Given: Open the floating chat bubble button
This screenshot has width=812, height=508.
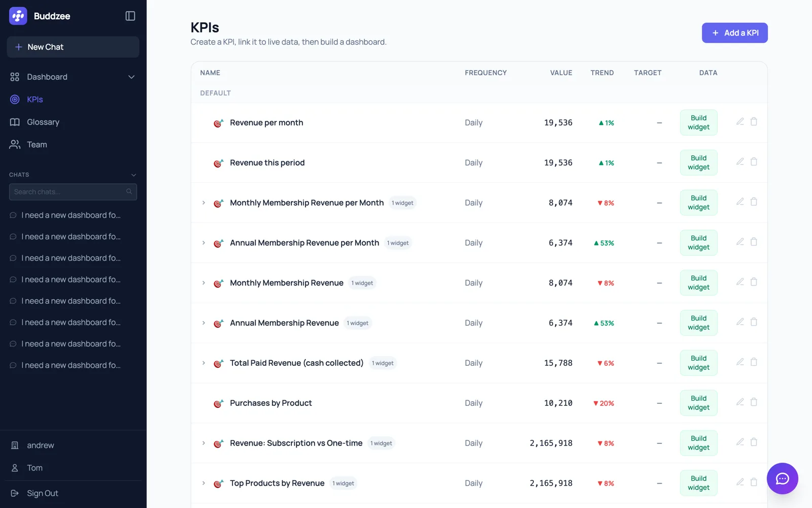Looking at the screenshot, I should (x=782, y=479).
